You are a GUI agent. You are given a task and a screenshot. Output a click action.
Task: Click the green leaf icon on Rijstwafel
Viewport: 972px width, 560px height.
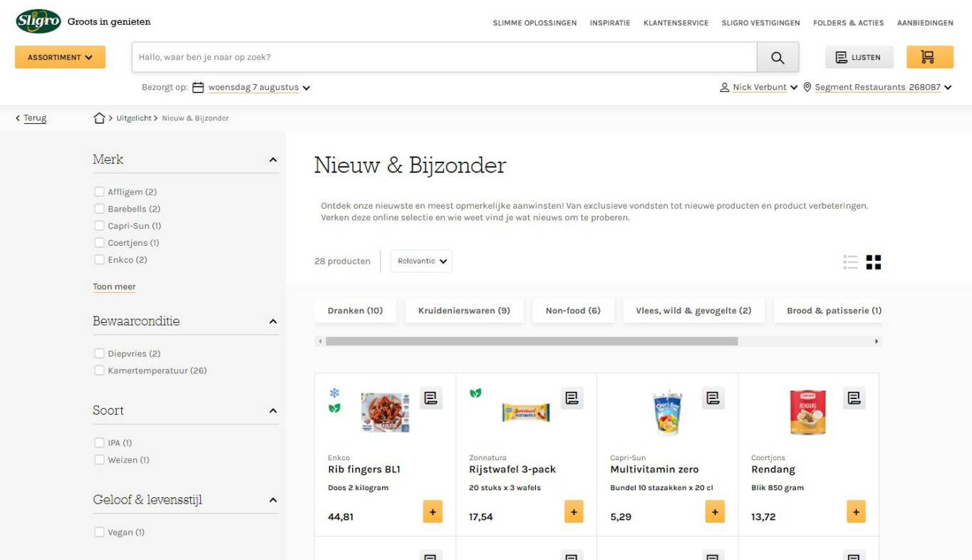[x=475, y=393]
